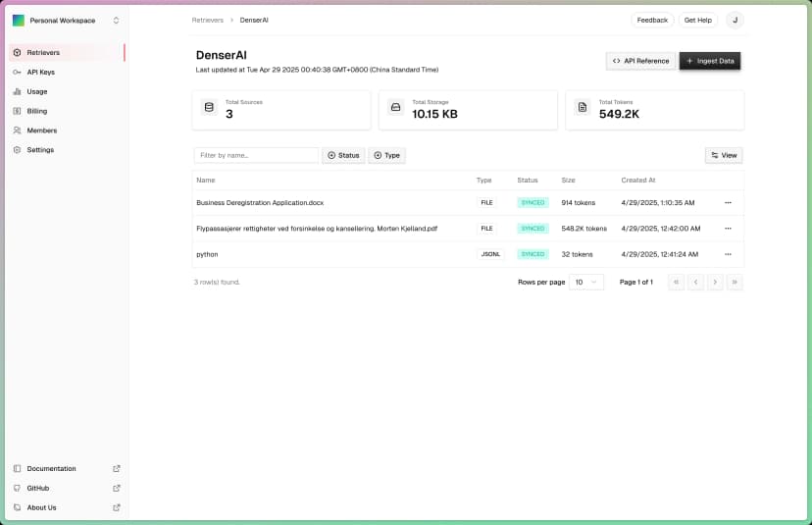Screen dimensions: 812x525
Task: Open the Rows per page dropdown
Action: click(588, 282)
